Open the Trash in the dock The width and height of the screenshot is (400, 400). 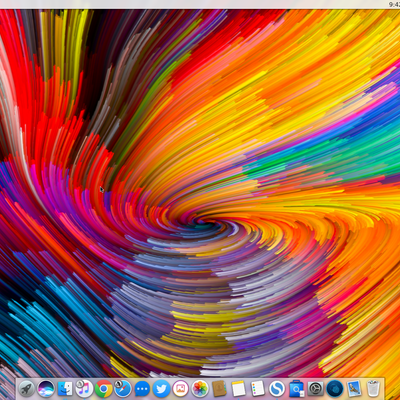(x=373, y=389)
